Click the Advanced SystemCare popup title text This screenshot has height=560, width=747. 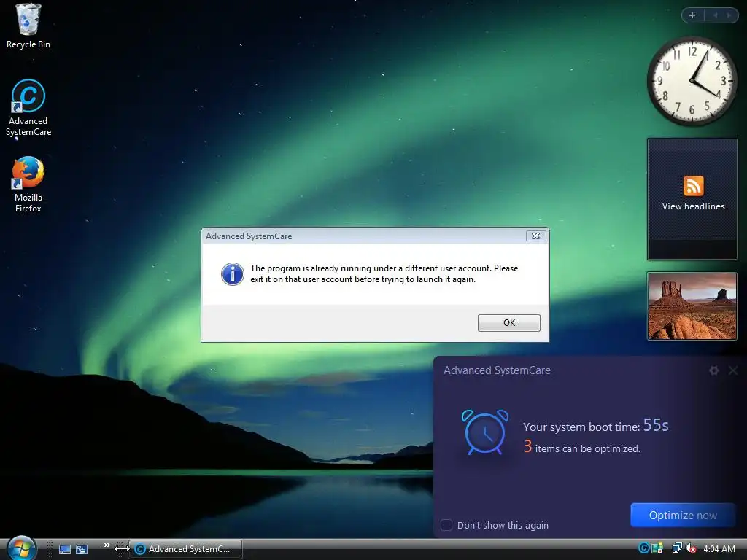point(497,370)
